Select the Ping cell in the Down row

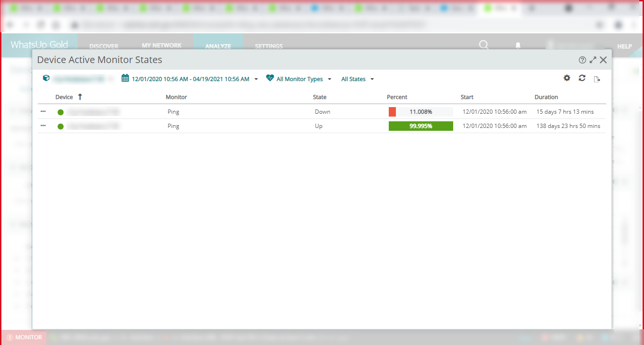[173, 112]
